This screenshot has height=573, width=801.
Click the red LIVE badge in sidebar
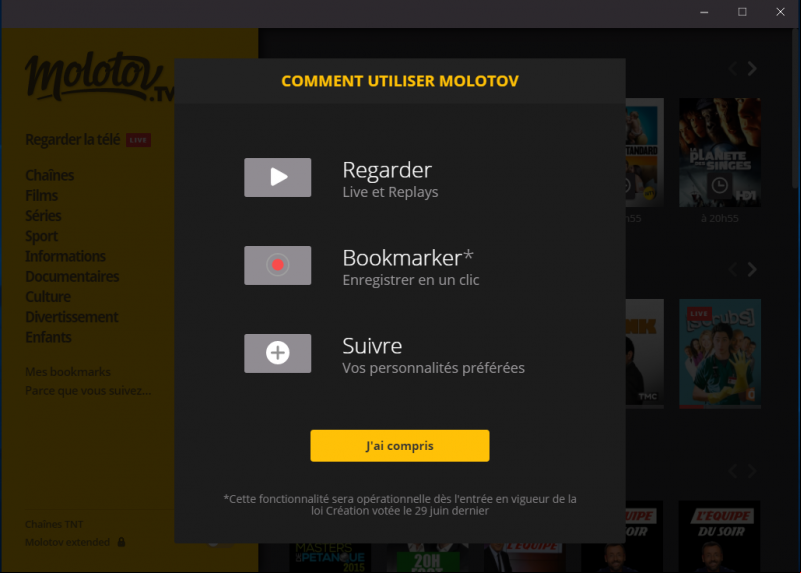point(138,140)
